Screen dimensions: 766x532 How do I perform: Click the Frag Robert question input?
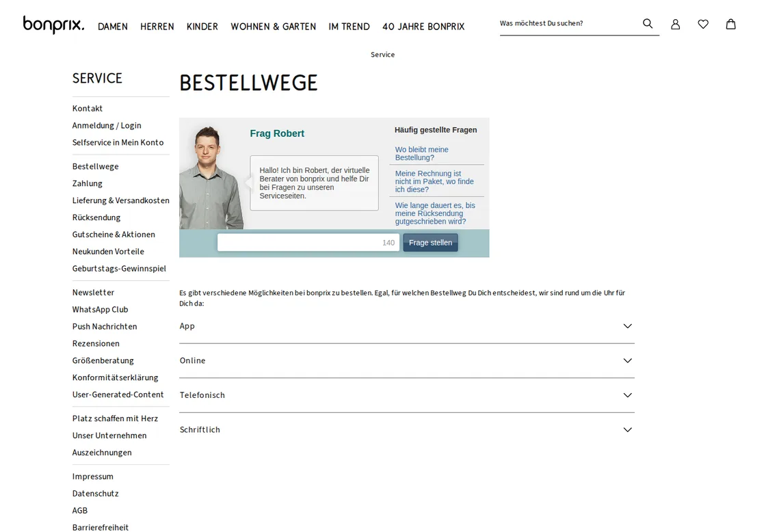pyautogui.click(x=308, y=243)
